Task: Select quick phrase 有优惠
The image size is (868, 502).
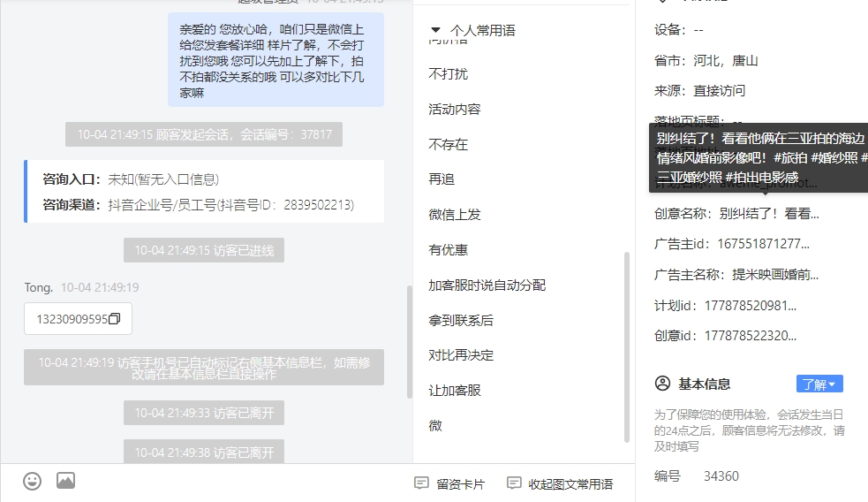Action: click(x=449, y=250)
